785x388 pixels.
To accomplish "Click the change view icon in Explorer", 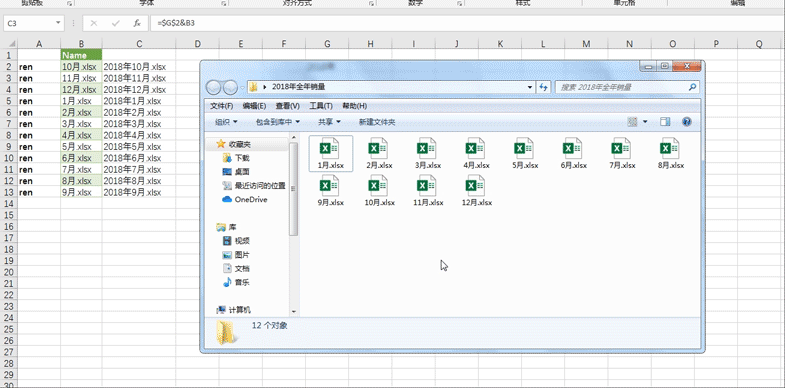I will point(632,122).
